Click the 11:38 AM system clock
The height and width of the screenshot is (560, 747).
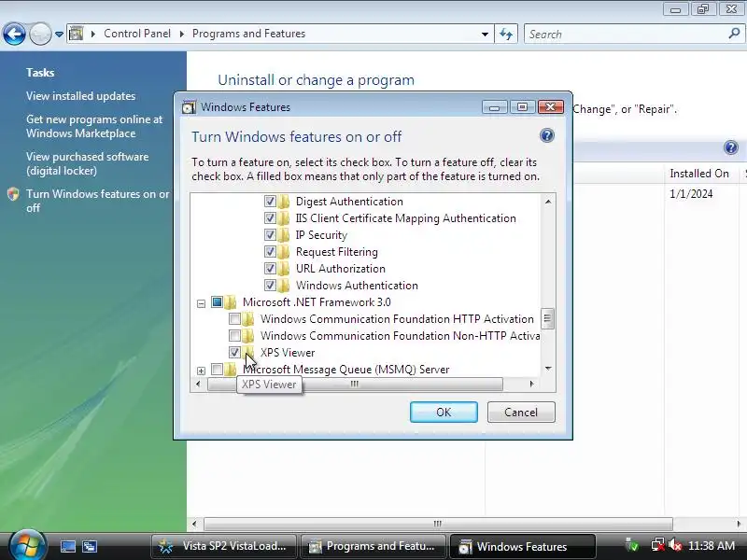click(712, 546)
